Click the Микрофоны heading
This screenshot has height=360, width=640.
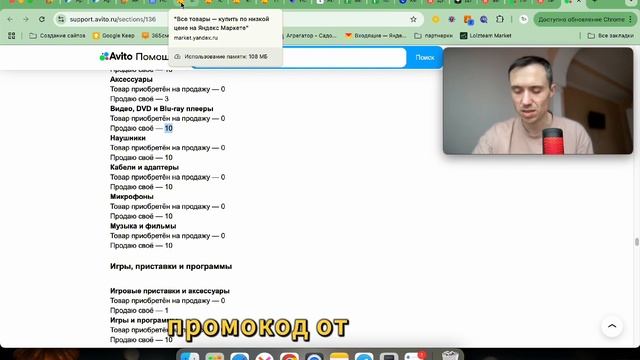click(x=131, y=197)
